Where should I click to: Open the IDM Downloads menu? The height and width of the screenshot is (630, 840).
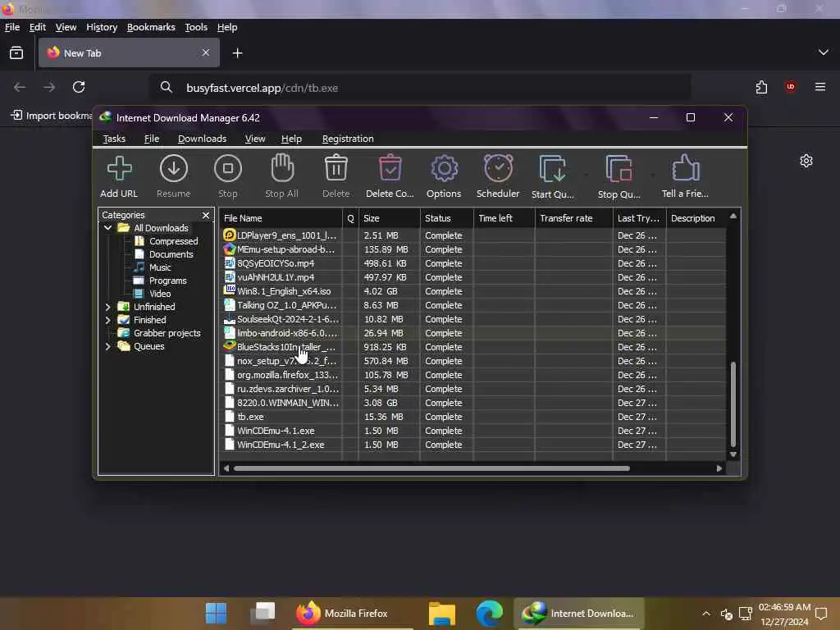pyautogui.click(x=202, y=139)
